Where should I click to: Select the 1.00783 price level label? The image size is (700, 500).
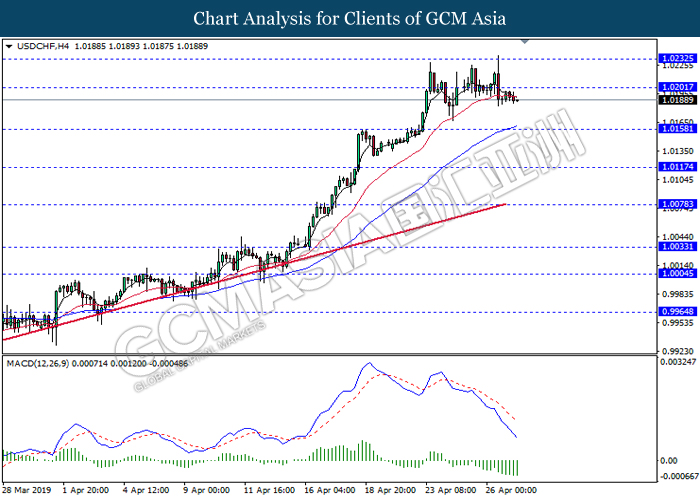[x=677, y=204]
